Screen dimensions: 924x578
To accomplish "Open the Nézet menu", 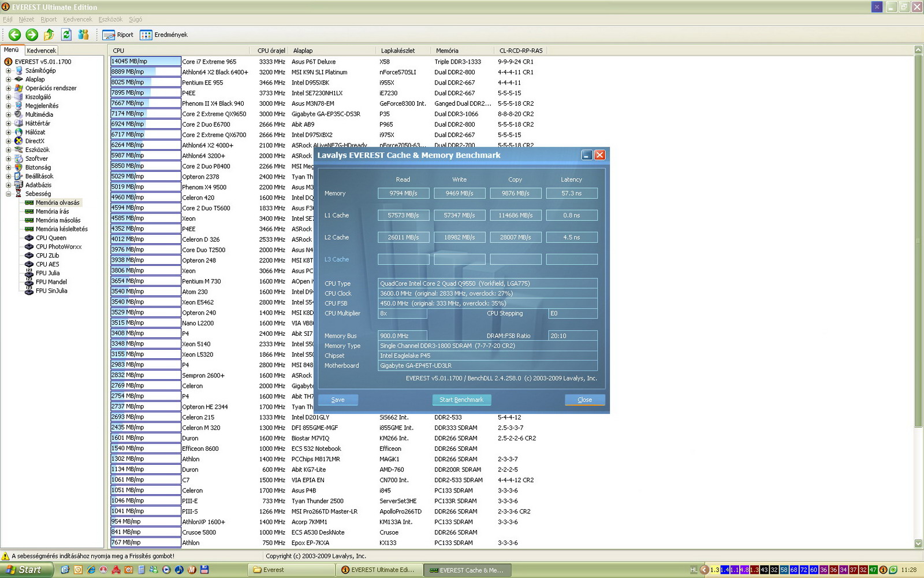I will (27, 19).
